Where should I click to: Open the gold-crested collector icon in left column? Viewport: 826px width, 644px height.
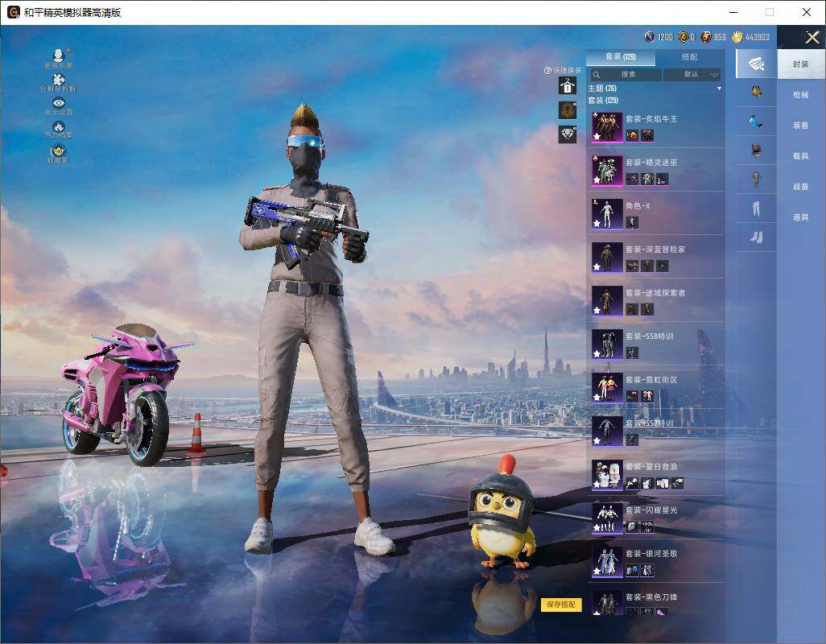(x=59, y=151)
